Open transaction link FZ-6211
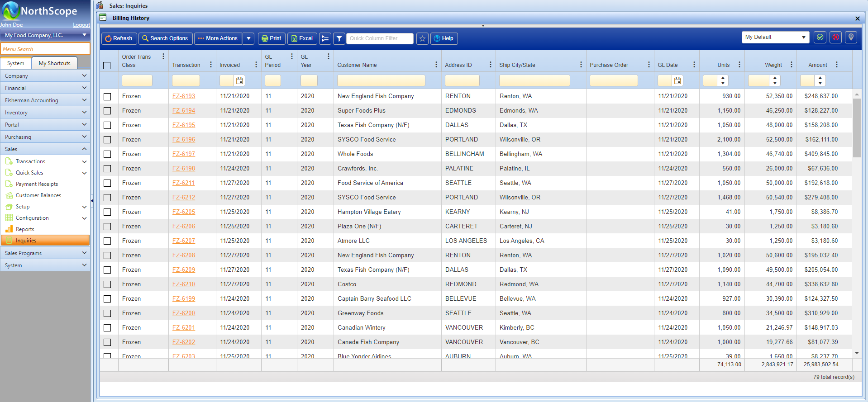This screenshot has width=868, height=402. coord(183,183)
